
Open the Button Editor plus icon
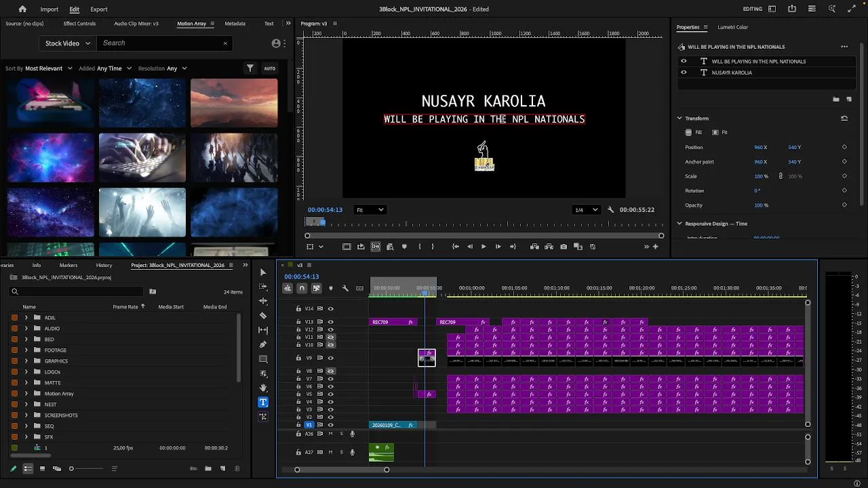(655, 247)
